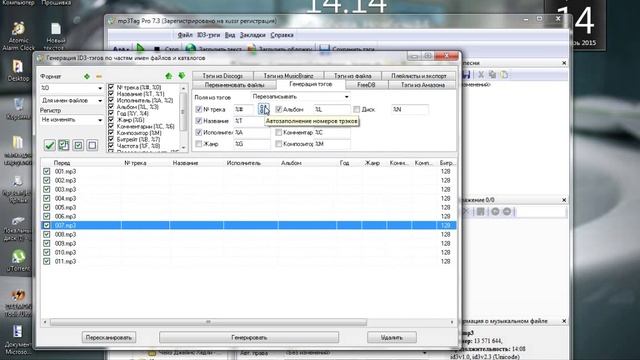Click Загрузить текст globe icon
Image resolution: width=640 pixels, height=360 pixels.
[190, 49]
